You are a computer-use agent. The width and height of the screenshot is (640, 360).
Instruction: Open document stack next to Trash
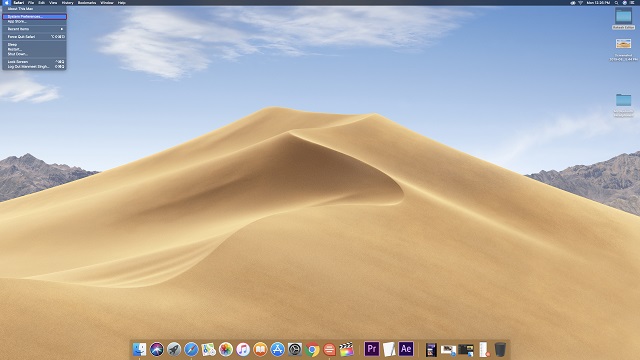pyautogui.click(x=484, y=349)
